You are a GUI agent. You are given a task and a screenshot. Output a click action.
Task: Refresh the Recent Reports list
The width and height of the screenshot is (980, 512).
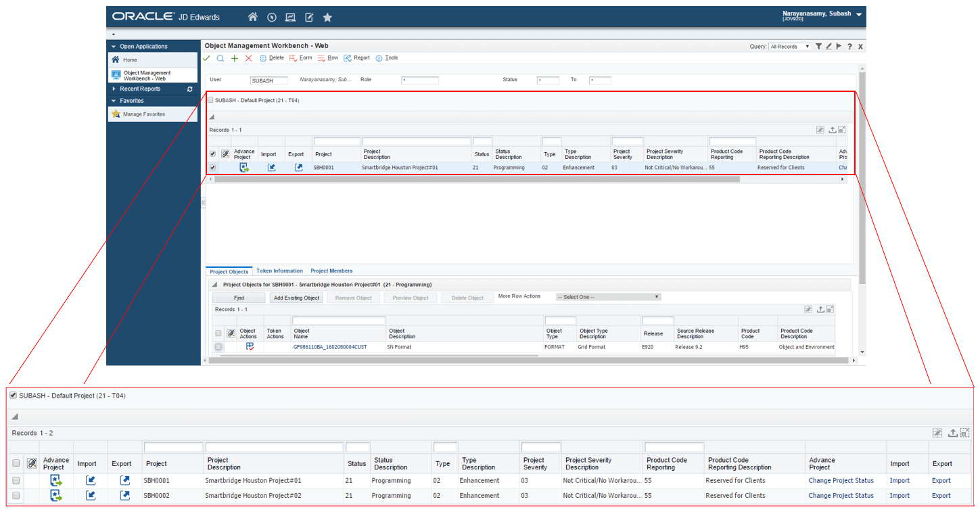point(190,89)
